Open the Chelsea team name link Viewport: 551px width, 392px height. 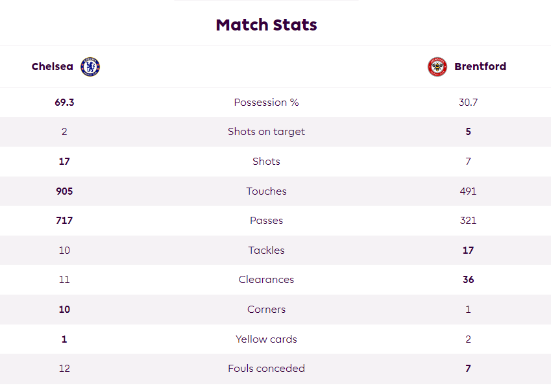point(53,66)
